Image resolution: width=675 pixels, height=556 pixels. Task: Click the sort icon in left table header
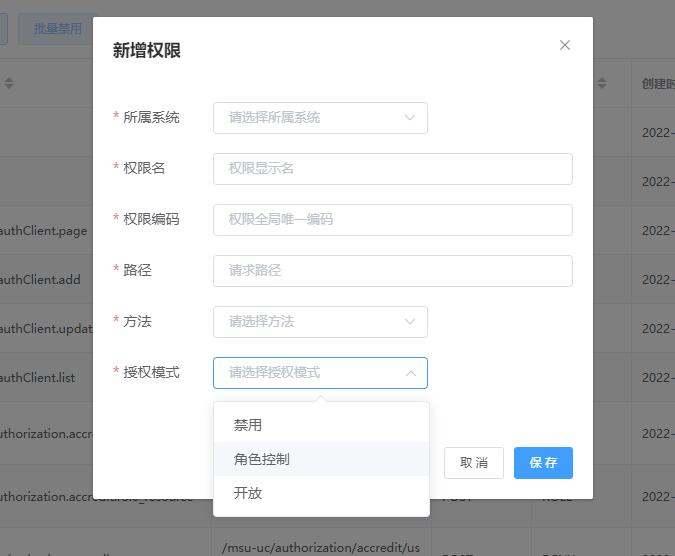[9, 84]
